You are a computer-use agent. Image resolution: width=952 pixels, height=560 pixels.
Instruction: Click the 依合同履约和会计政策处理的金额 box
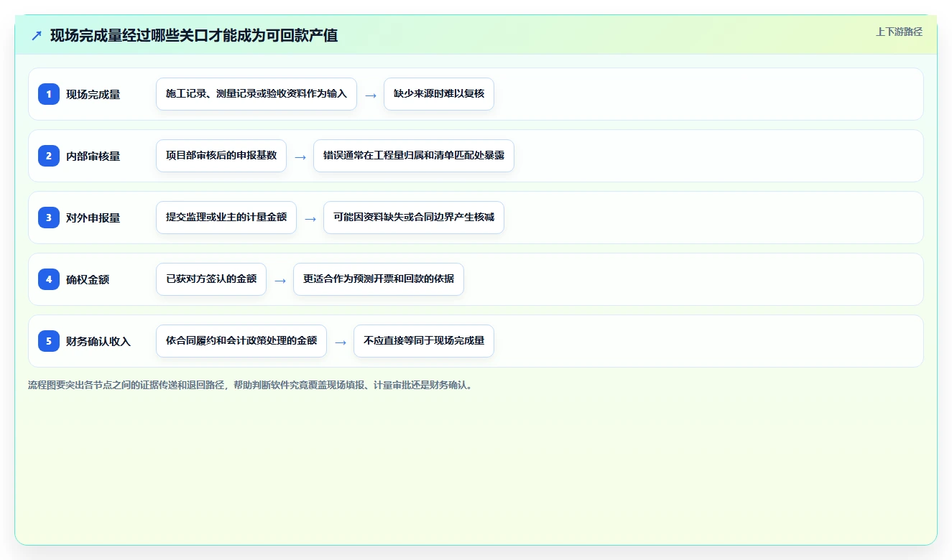click(x=241, y=341)
